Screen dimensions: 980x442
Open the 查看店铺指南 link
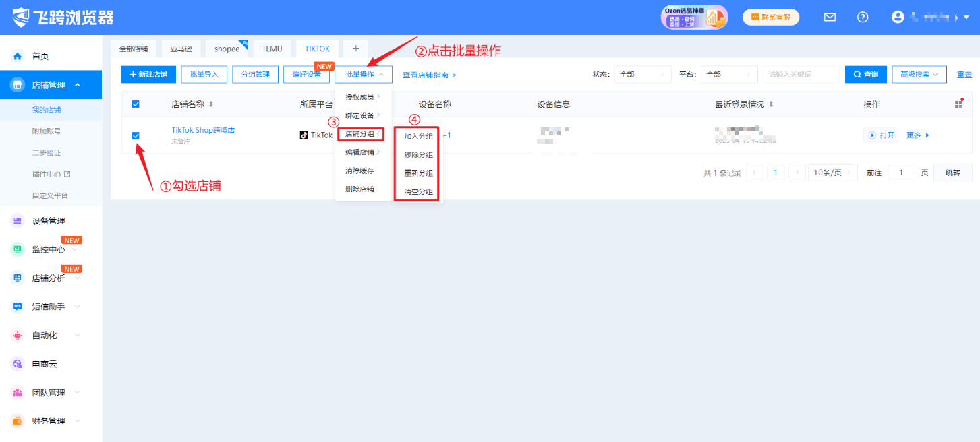429,75
